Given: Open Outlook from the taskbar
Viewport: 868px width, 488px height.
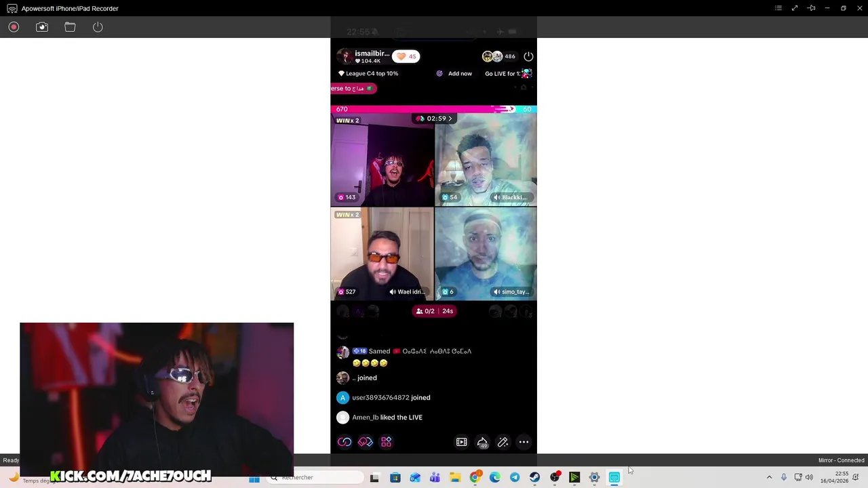Looking at the screenshot, I should [415, 478].
